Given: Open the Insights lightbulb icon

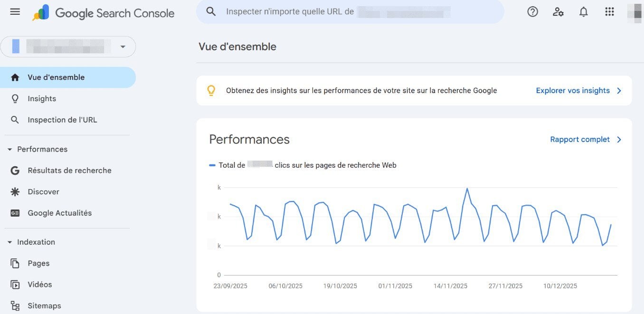Looking at the screenshot, I should coord(15,98).
